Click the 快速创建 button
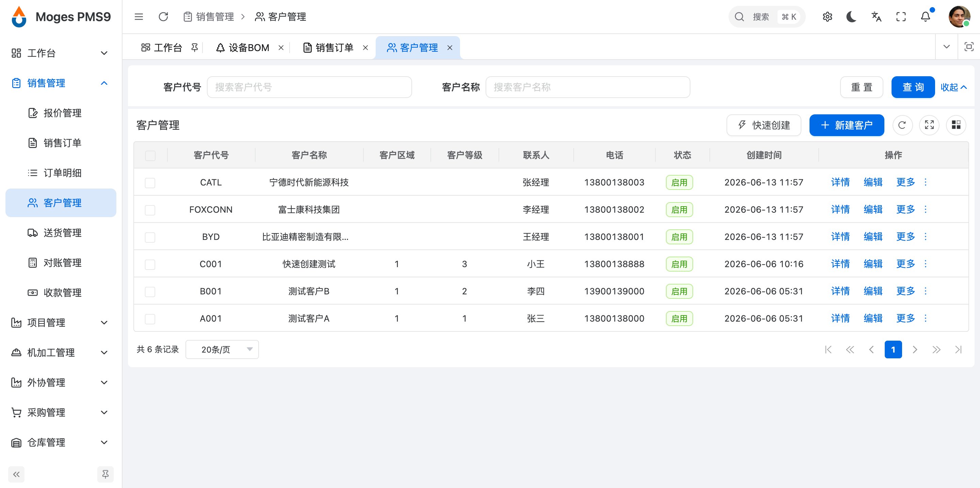980x488 pixels. [x=764, y=125]
